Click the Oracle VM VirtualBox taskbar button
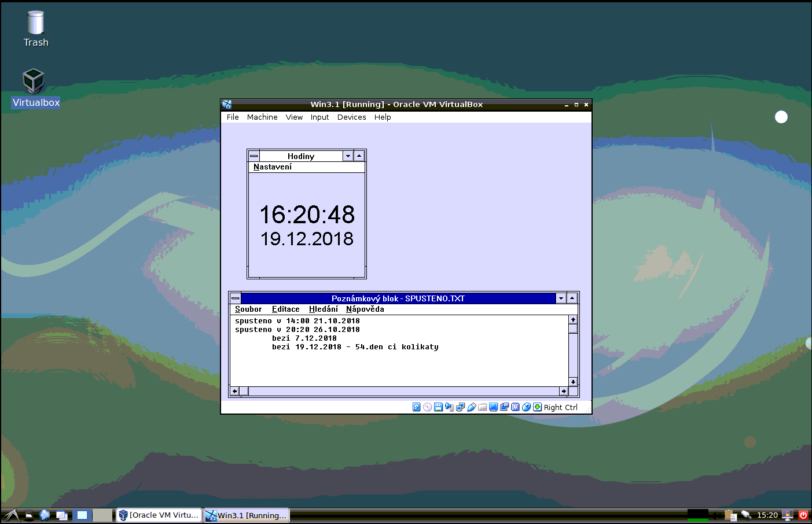The image size is (812, 524). pyautogui.click(x=159, y=515)
